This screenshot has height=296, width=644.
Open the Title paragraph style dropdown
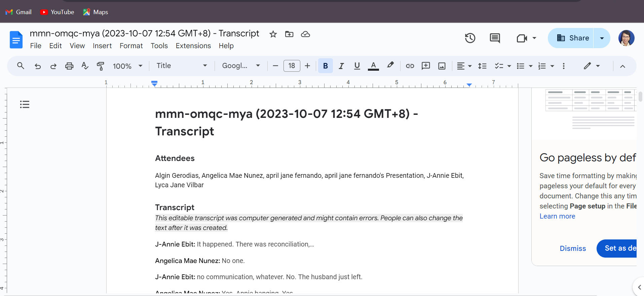(x=182, y=66)
